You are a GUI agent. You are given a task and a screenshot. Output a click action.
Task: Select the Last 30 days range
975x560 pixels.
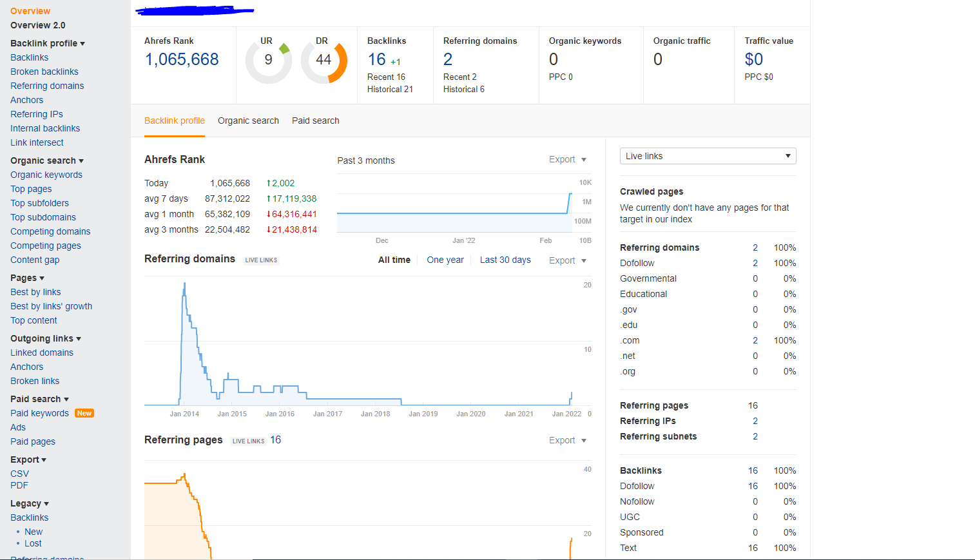pos(505,260)
